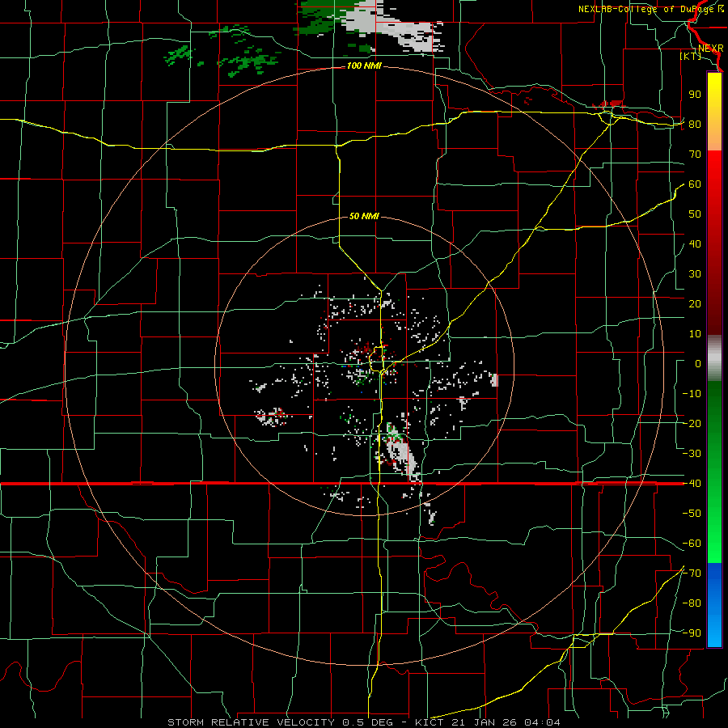Viewport: 728px width, 728px height.
Task: Select the -40 value on velocity scale
Action: click(692, 484)
